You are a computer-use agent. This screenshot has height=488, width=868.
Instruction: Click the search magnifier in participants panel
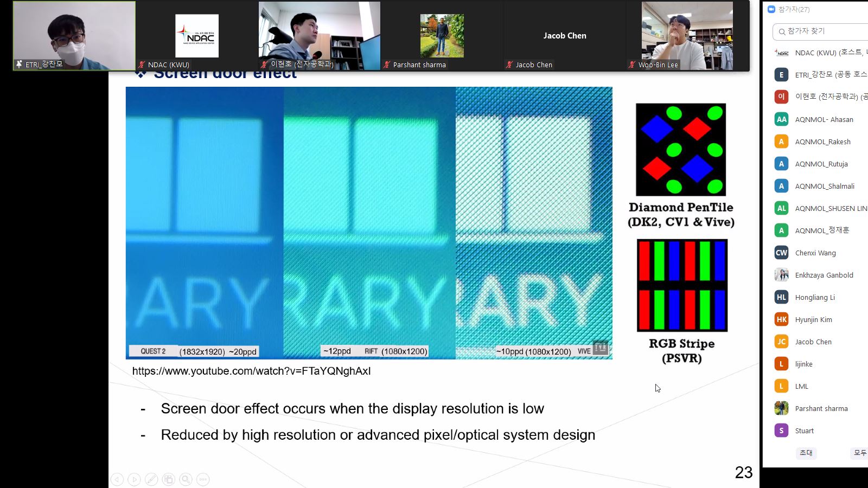782,31
